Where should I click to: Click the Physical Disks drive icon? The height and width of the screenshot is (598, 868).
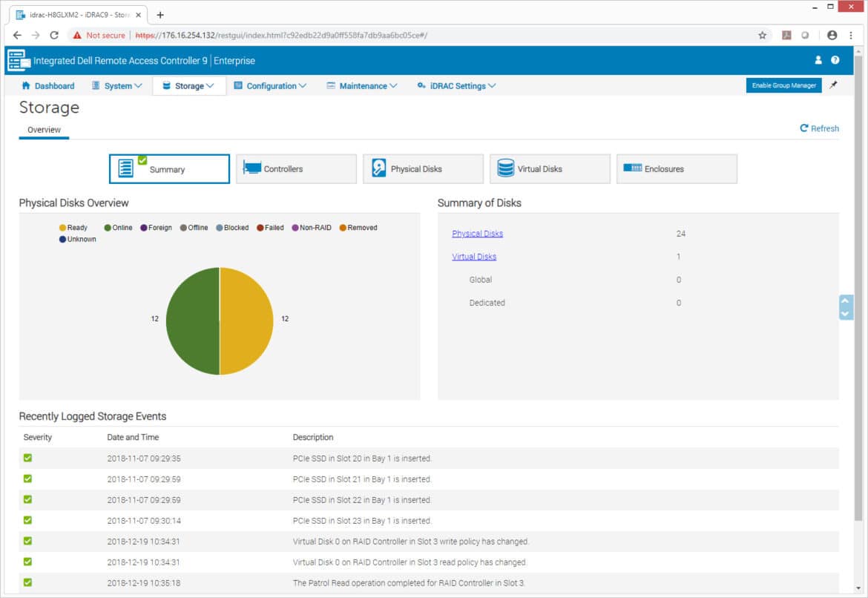point(378,168)
